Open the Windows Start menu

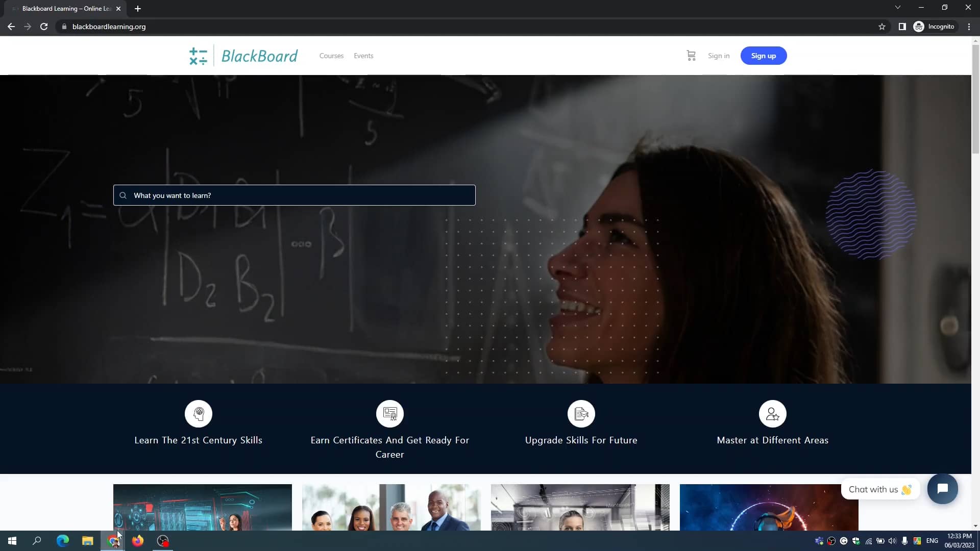click(11, 540)
